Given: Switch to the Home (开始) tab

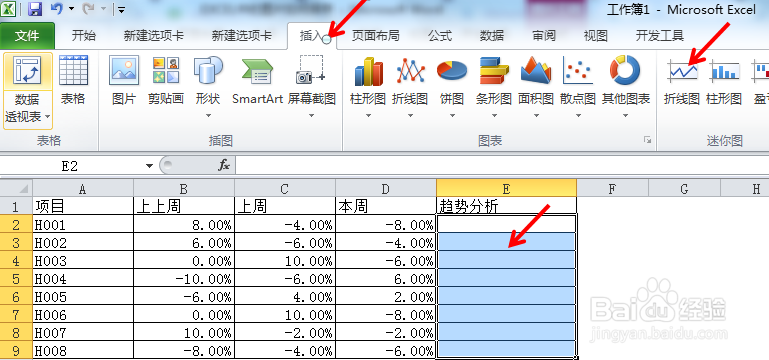Looking at the screenshot, I should [84, 36].
